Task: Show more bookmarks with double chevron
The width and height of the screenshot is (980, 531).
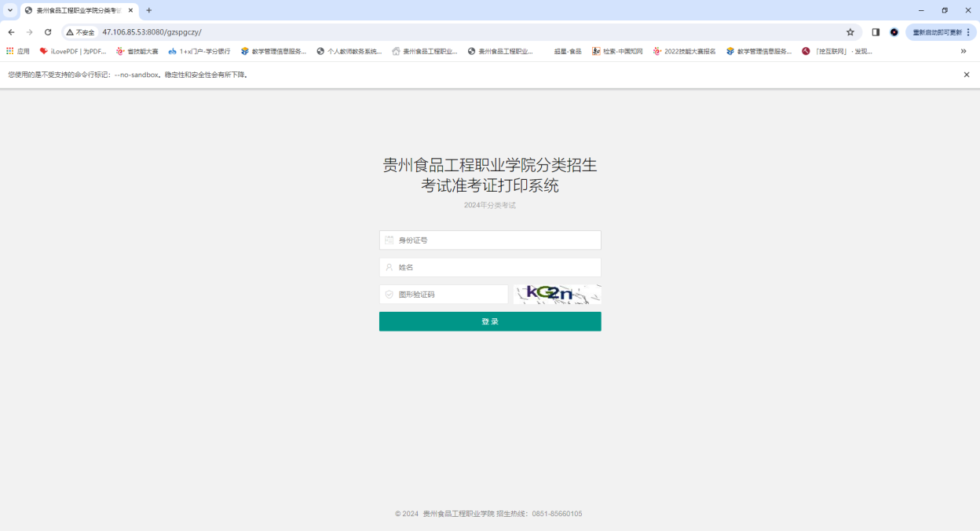Action: coord(964,51)
